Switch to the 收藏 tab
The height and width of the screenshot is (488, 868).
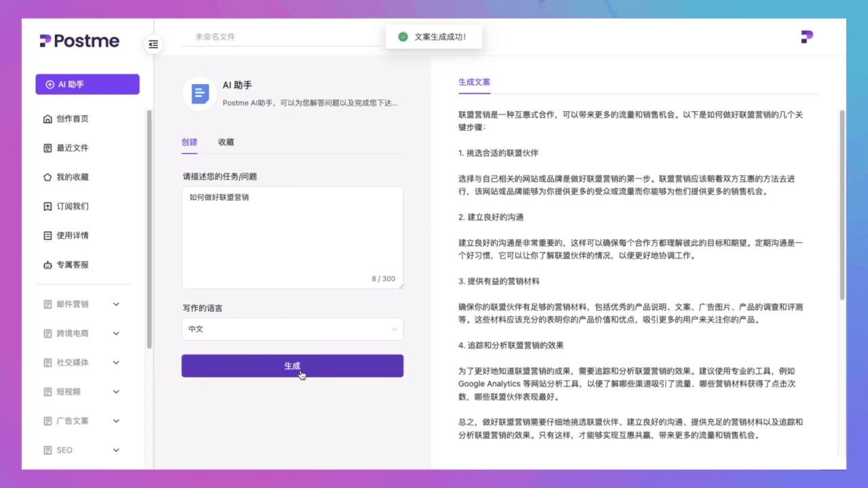click(x=226, y=142)
